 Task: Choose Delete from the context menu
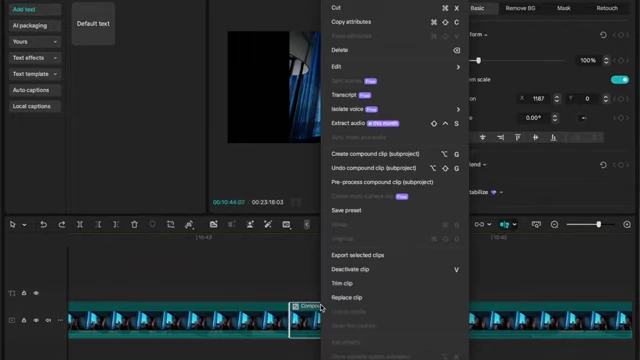click(395, 50)
